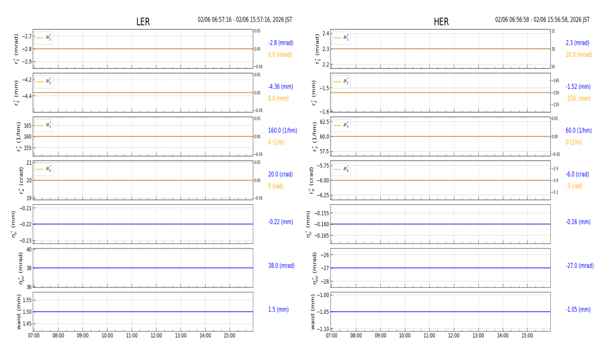Click the HER r1* (mrad) axis label
Image resolution: width=595 pixels, height=364 pixels.
(317, 49)
